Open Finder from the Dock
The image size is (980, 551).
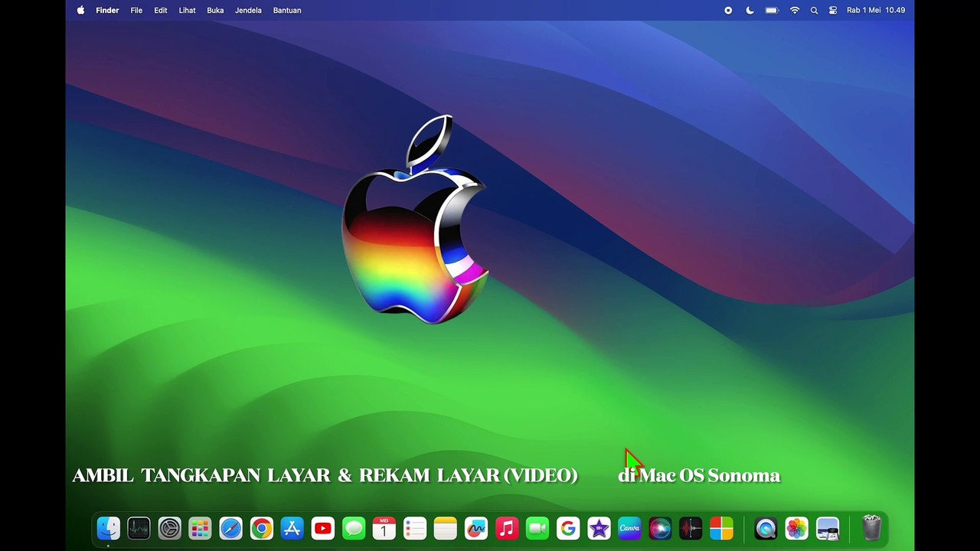[108, 528]
